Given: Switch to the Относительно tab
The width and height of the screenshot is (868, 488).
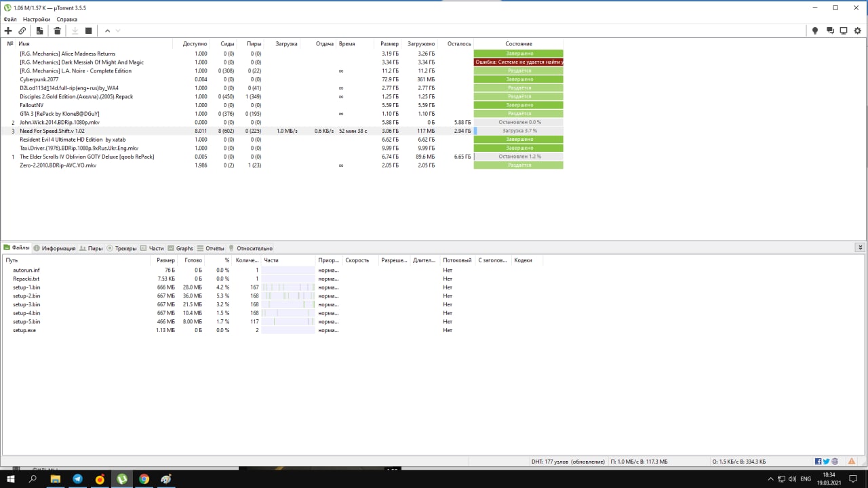Looking at the screenshot, I should tap(250, 248).
